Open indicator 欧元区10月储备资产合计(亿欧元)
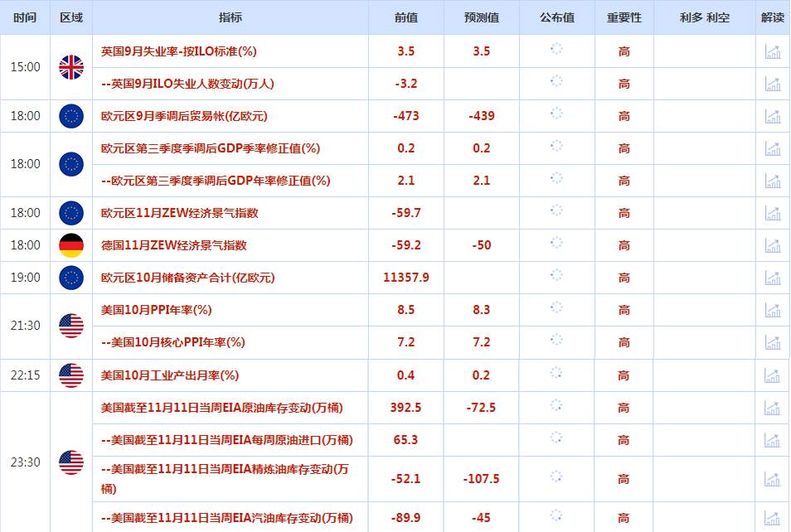This screenshot has width=791, height=532. pos(187,278)
